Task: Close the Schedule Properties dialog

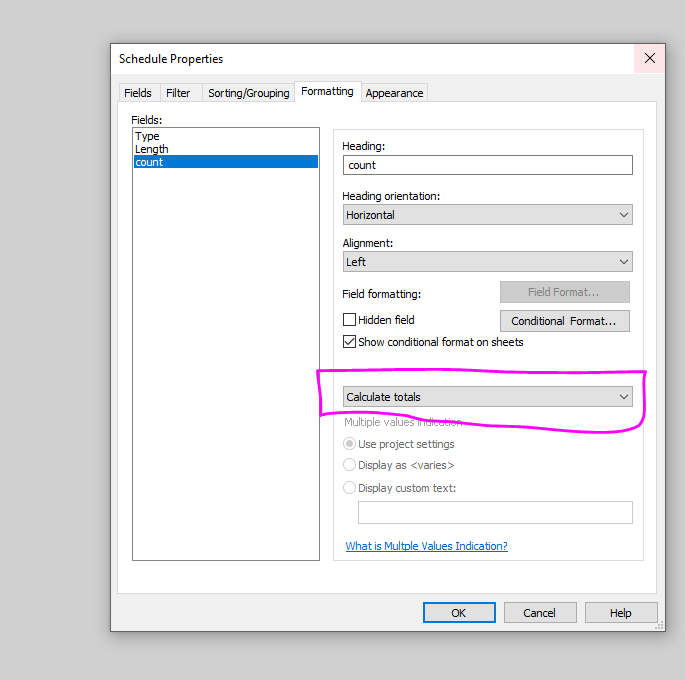Action: tap(649, 58)
